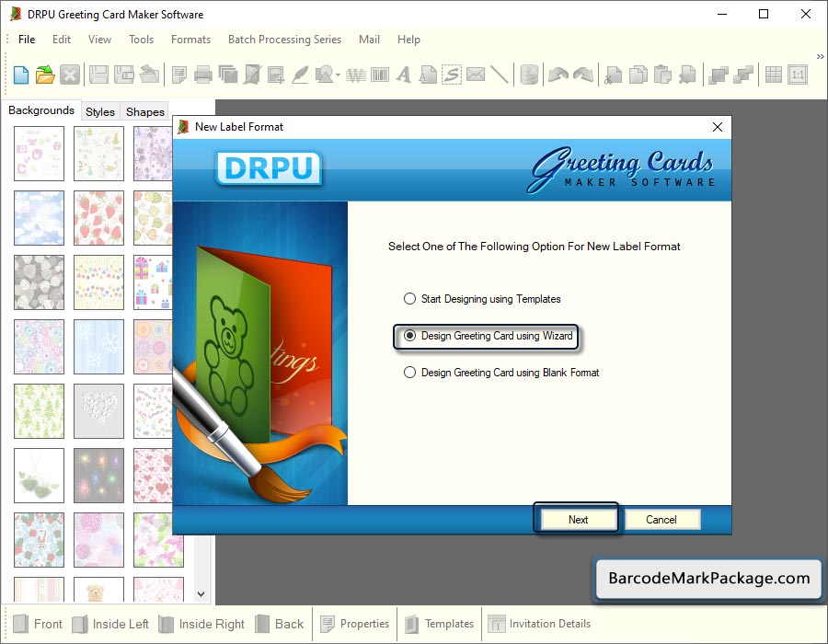Pick the Santa Claus pattern background thumbnail
Viewport: 828px width, 644px height.
tap(39, 540)
